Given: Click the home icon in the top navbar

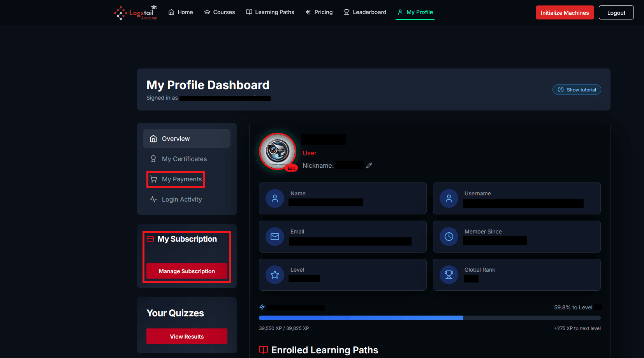Looking at the screenshot, I should (x=171, y=12).
